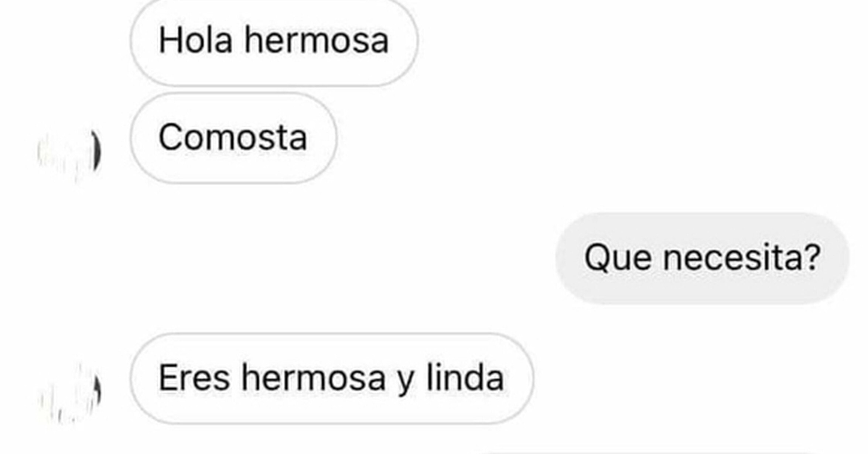Screen dimensions: 868x454
Task: Click the word "Que" in the gray bubble
Action: point(618,258)
